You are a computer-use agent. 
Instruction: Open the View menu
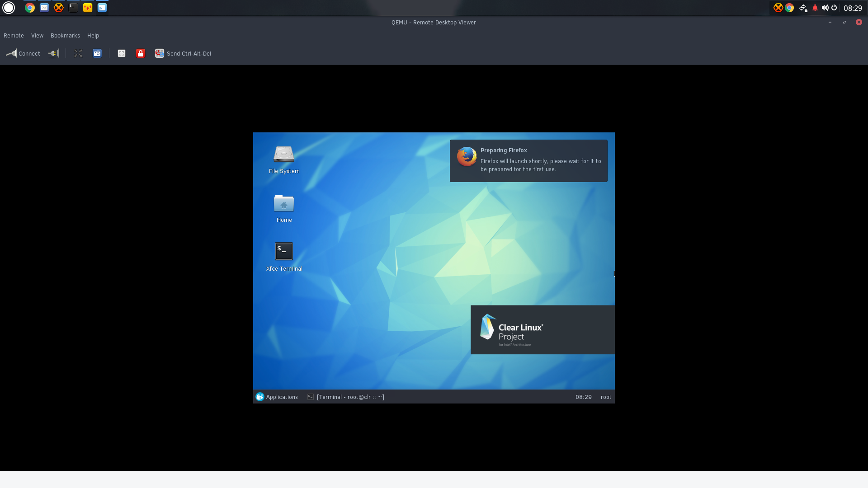[37, 35]
